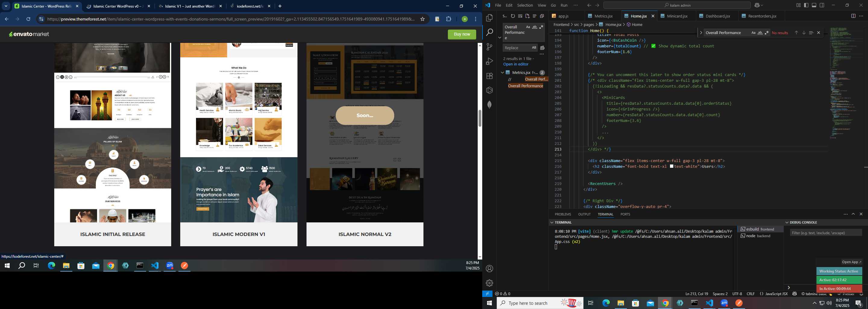The width and height of the screenshot is (868, 309).
Task: Toggle regular expression in sidebar search
Action: point(541,27)
